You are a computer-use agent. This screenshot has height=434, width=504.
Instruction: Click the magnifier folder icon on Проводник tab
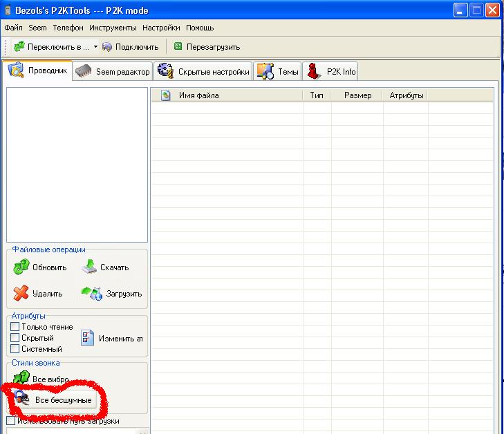click(x=16, y=70)
